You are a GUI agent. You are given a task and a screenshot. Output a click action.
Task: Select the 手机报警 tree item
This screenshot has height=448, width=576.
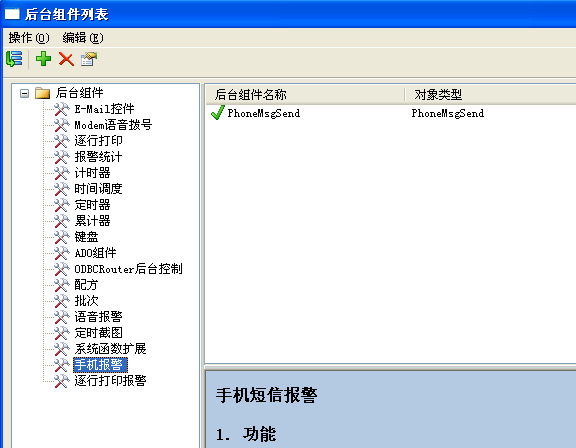click(100, 365)
